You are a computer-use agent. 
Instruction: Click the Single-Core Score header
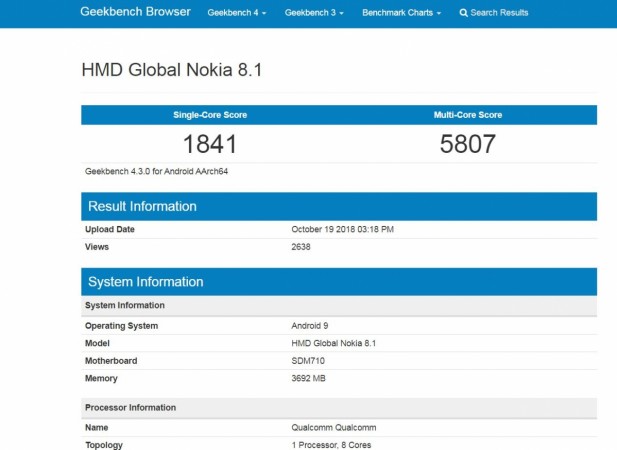tap(210, 115)
